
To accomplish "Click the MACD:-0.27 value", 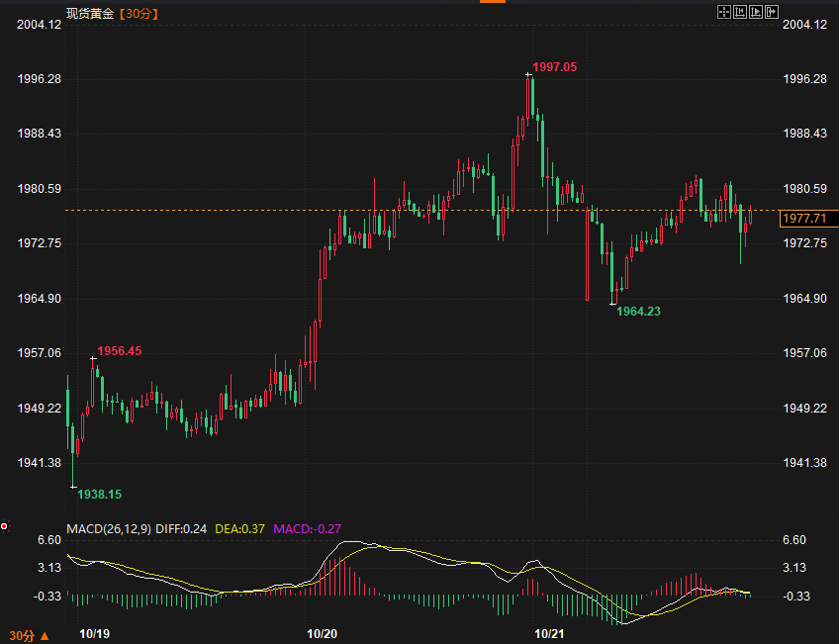I will tap(307, 529).
